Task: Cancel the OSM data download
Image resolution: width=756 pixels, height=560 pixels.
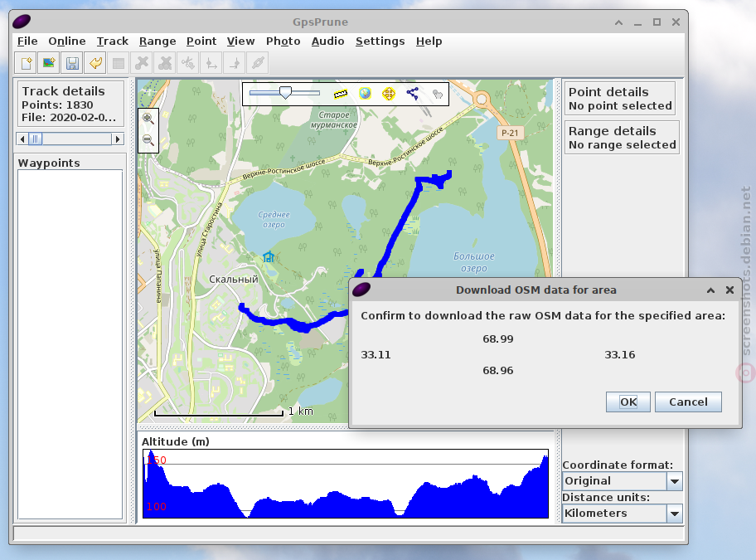Action: [x=688, y=402]
